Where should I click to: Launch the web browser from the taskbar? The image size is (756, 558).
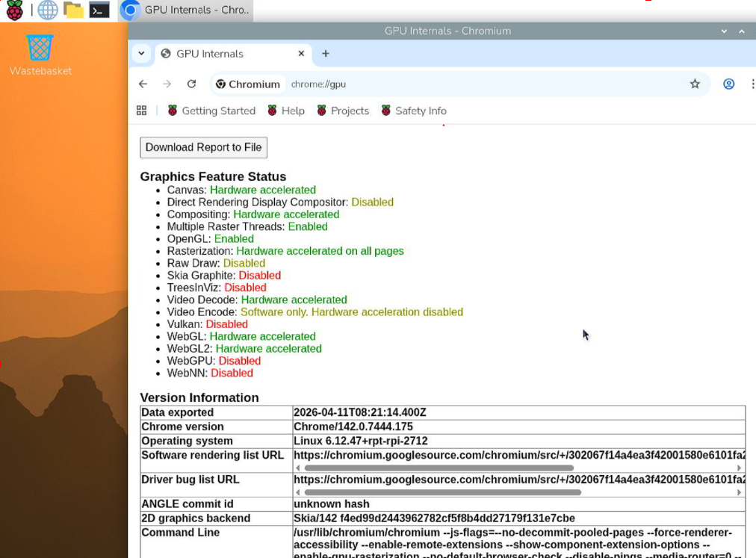tap(48, 10)
